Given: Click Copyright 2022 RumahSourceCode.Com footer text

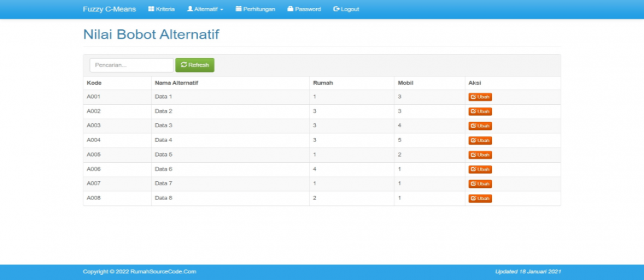Looking at the screenshot, I should tap(139, 272).
